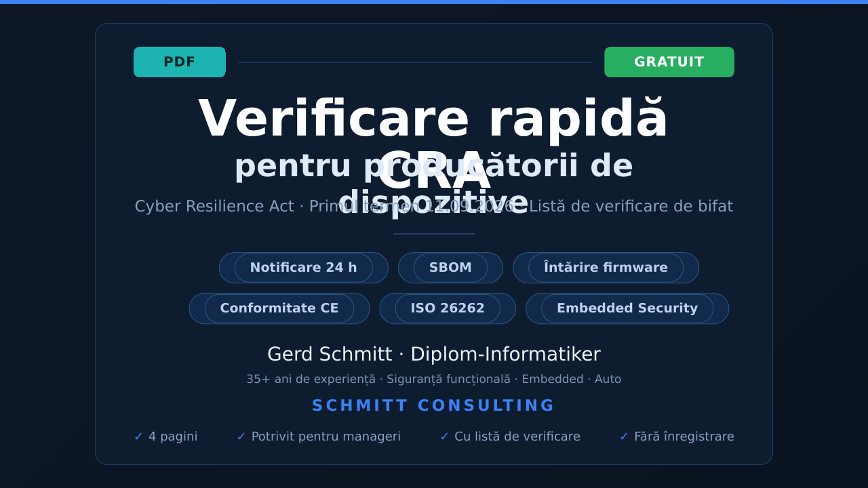Image resolution: width=868 pixels, height=488 pixels.
Task: Click the GRATUIT badge
Action: point(669,62)
